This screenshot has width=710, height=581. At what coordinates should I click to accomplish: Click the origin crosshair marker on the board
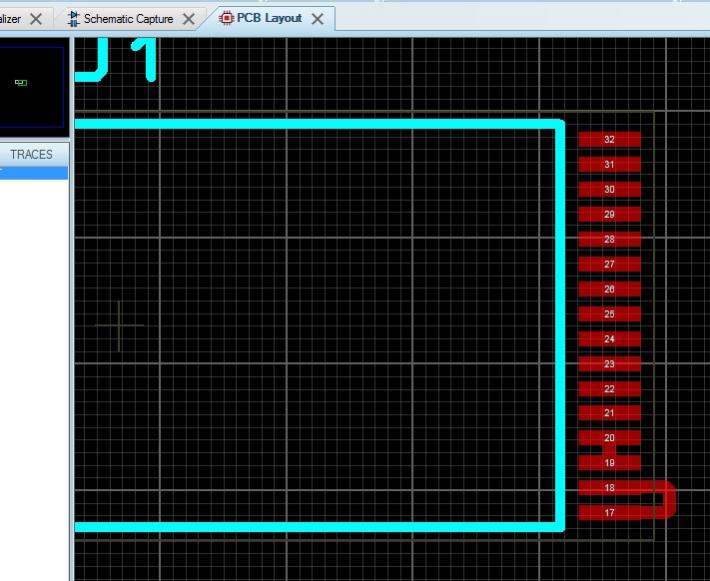coord(119,326)
